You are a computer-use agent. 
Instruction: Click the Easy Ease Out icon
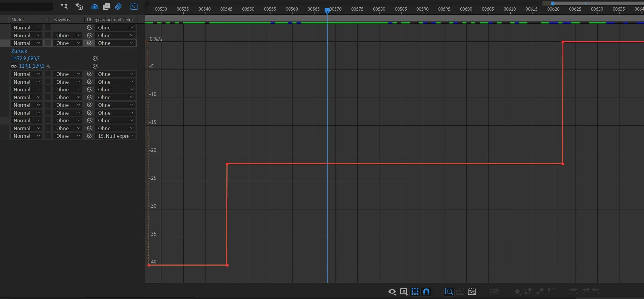point(596,292)
